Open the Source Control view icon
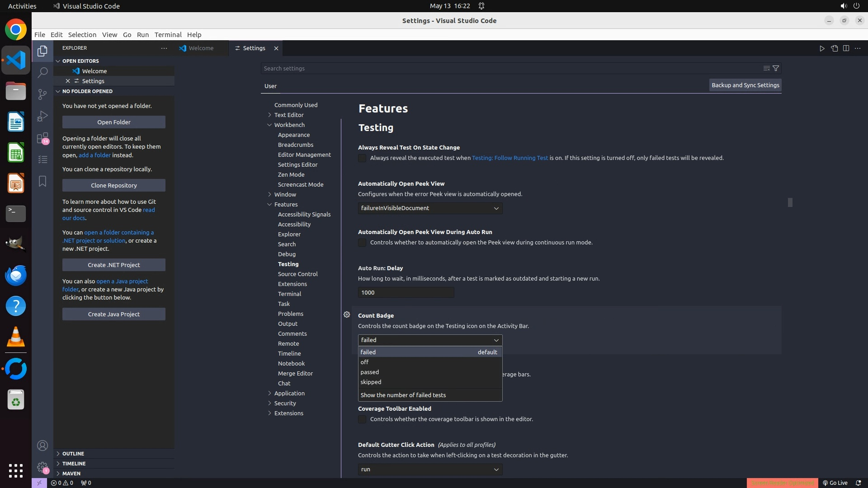The height and width of the screenshot is (488, 868). click(x=42, y=94)
